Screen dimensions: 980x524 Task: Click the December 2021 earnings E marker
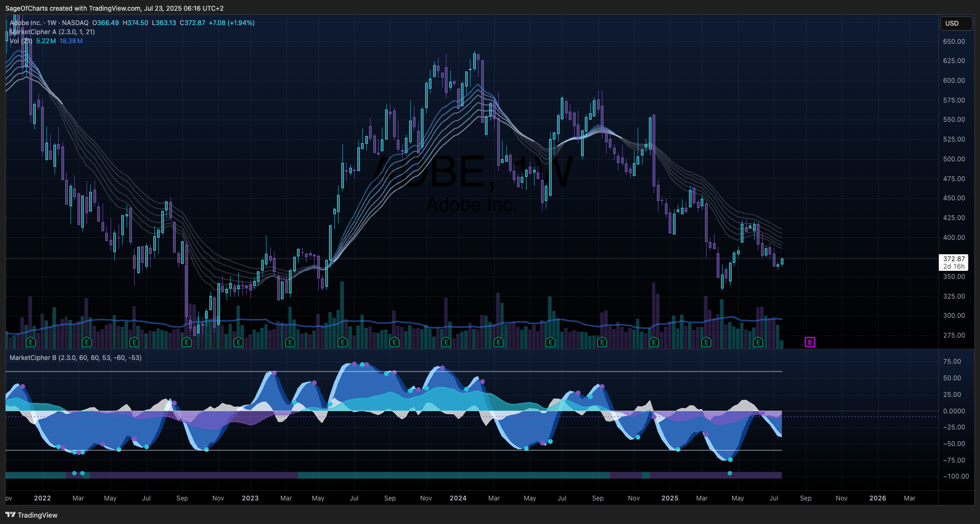(30, 342)
